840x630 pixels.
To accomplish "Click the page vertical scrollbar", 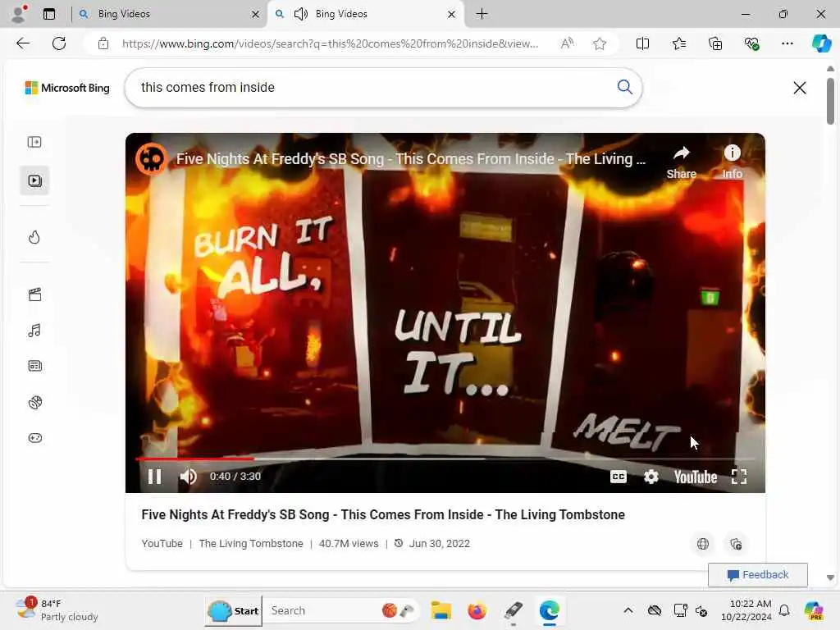I will (830, 101).
